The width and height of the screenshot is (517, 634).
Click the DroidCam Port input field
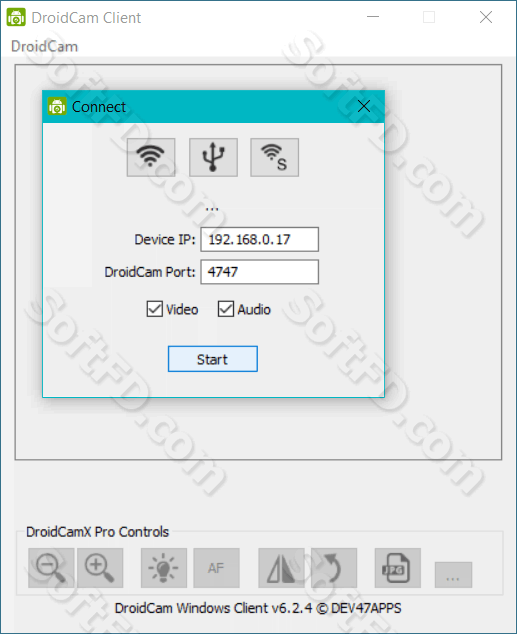(x=260, y=272)
